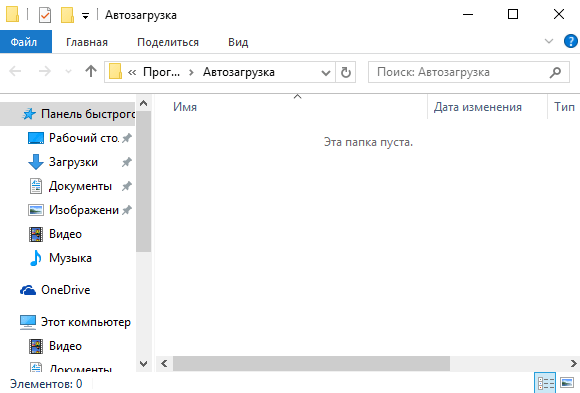Open the recent locations dropdown arrow
The width and height of the screenshot is (580, 393).
click(68, 71)
